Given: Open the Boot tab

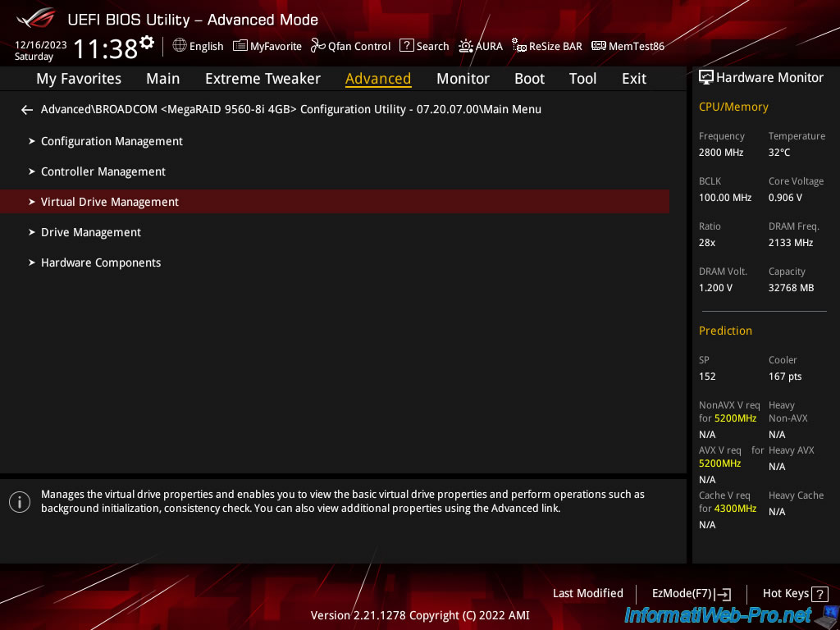Looking at the screenshot, I should (x=529, y=79).
